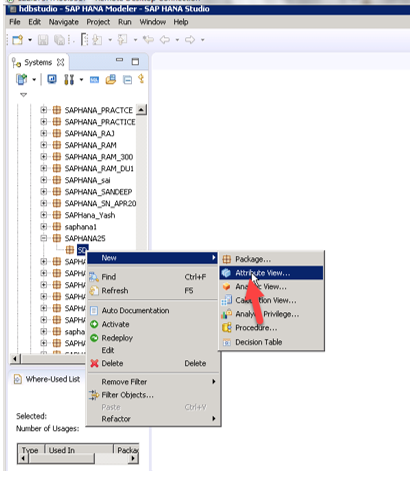
Task: Click the SQL console icon
Action: (x=94, y=80)
